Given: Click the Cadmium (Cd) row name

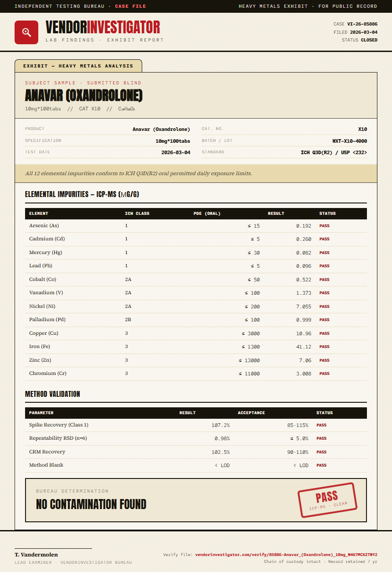Looking at the screenshot, I should point(47,239).
